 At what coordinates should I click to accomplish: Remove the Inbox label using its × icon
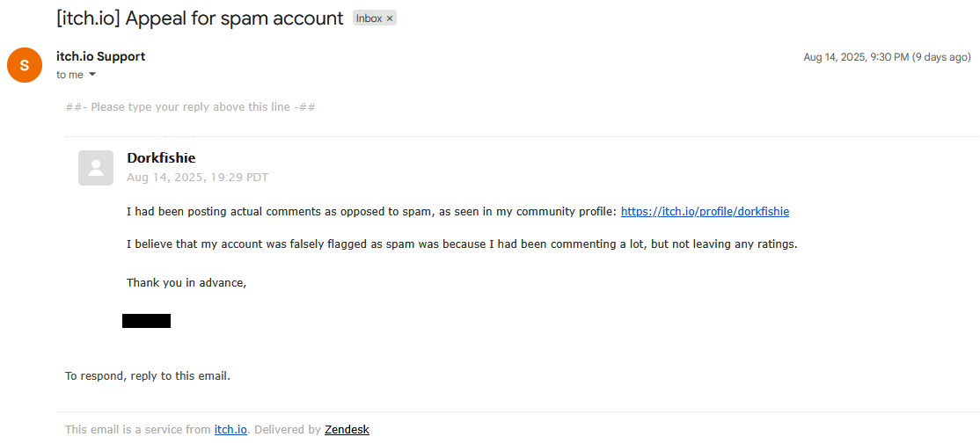(390, 18)
